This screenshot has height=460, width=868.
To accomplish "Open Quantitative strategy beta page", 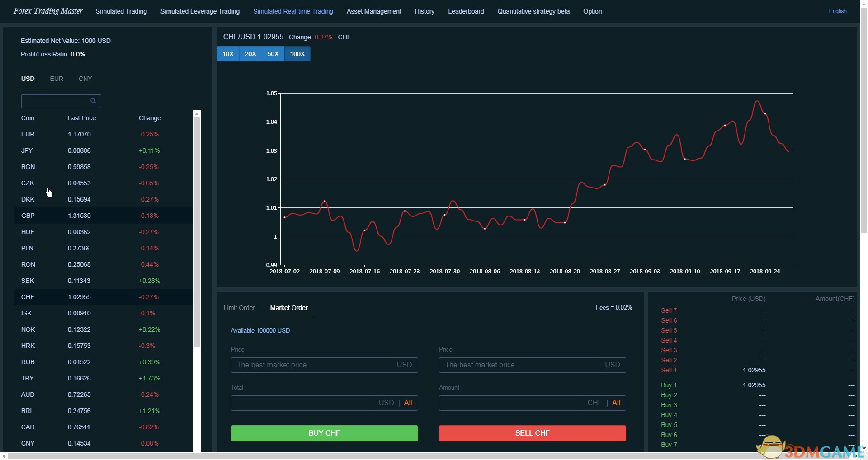I will (x=533, y=11).
